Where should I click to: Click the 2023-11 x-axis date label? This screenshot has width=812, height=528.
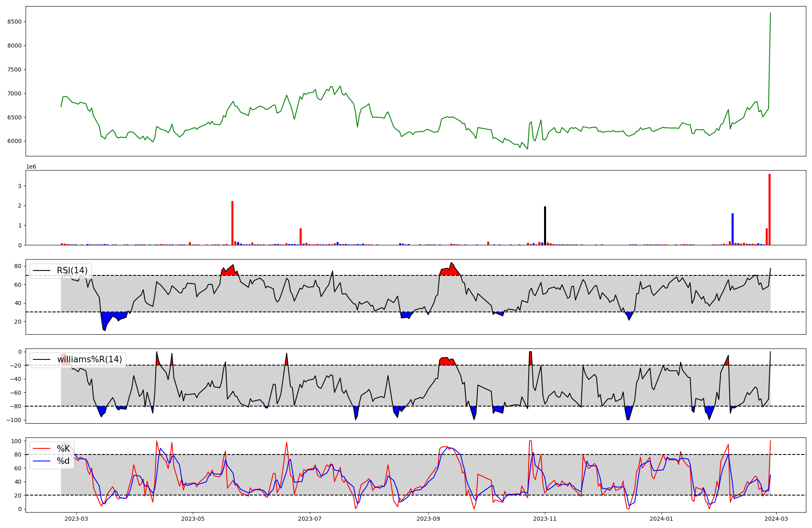click(544, 519)
